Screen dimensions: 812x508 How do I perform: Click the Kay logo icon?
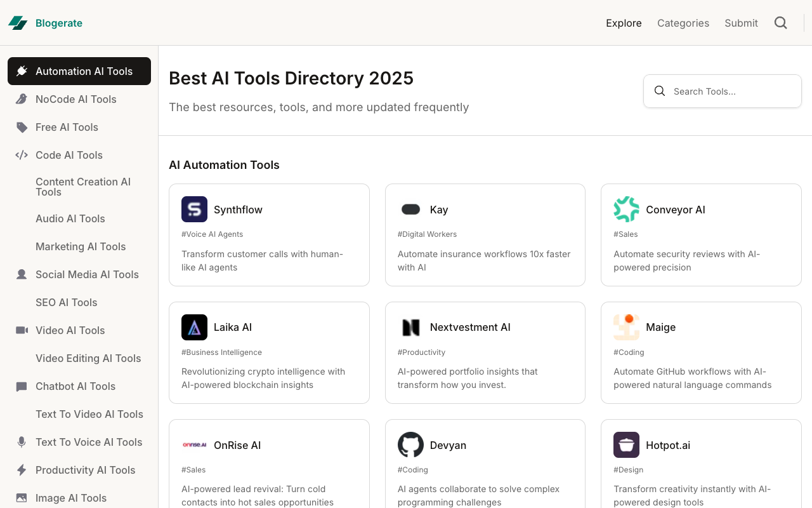(x=410, y=210)
